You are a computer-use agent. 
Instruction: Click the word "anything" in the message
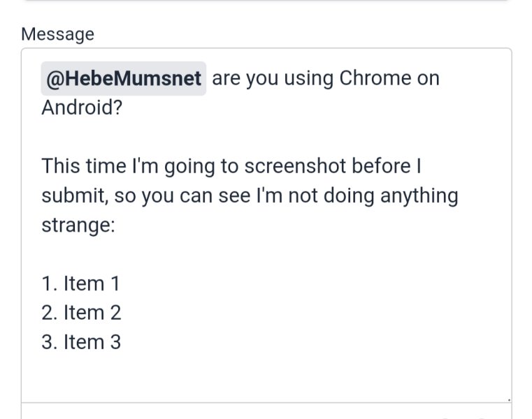click(x=419, y=196)
